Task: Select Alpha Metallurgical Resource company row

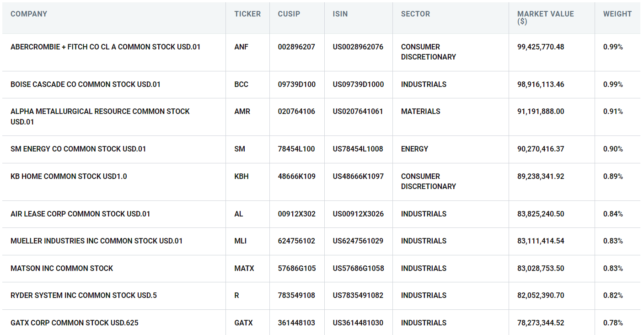Action: coord(100,116)
